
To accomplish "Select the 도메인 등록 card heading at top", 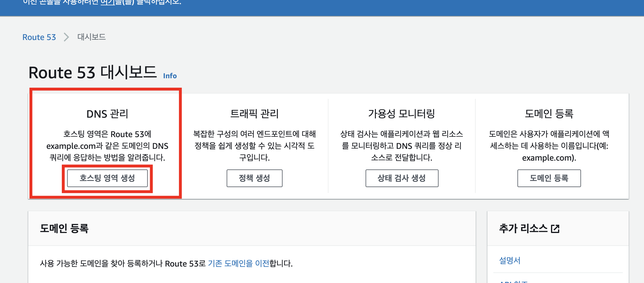I will pos(549,114).
